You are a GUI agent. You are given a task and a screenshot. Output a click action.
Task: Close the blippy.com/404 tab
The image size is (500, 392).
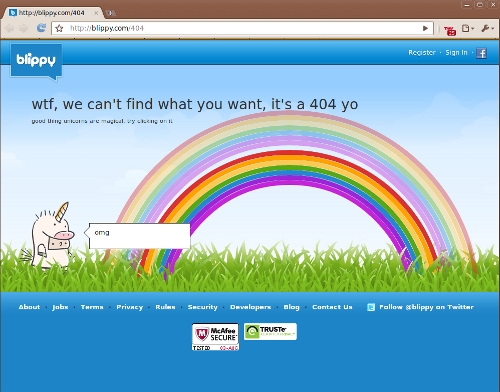96,13
